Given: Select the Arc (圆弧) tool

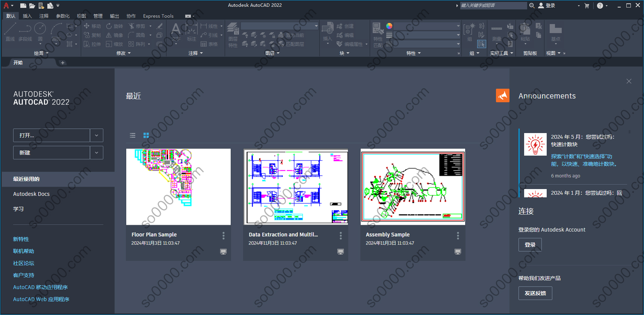Looking at the screenshot, I should [56, 32].
